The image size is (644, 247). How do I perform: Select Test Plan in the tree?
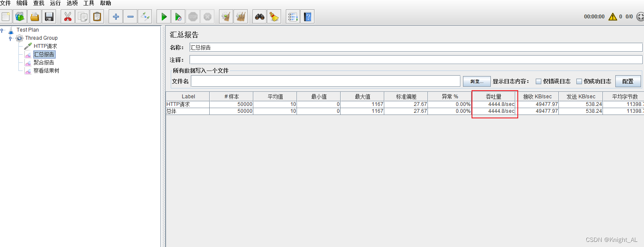tap(28, 30)
